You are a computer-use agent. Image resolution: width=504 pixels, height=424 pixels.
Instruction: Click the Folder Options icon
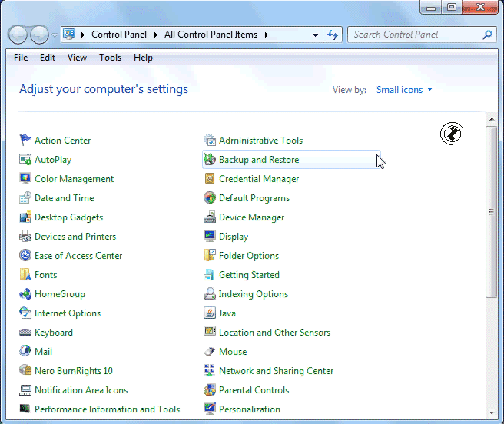click(x=210, y=255)
